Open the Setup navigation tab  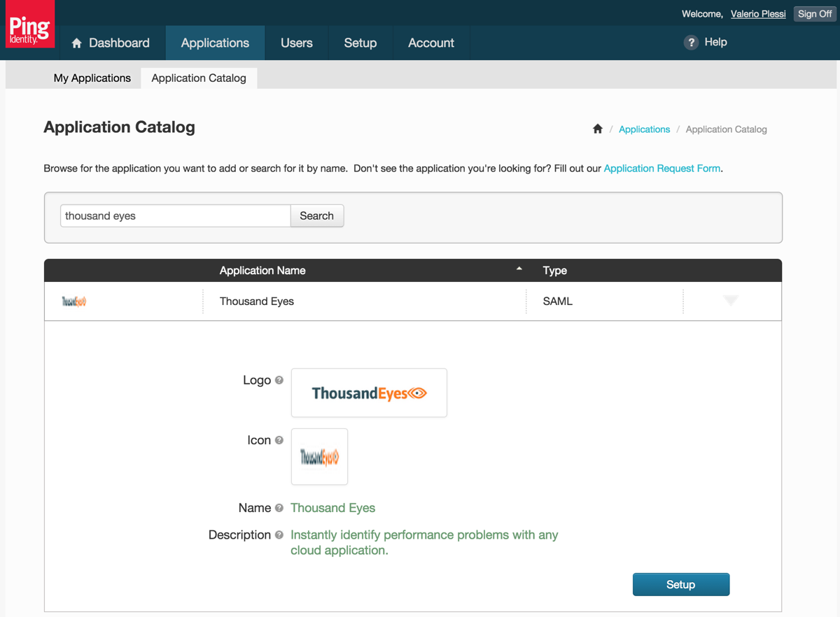360,43
